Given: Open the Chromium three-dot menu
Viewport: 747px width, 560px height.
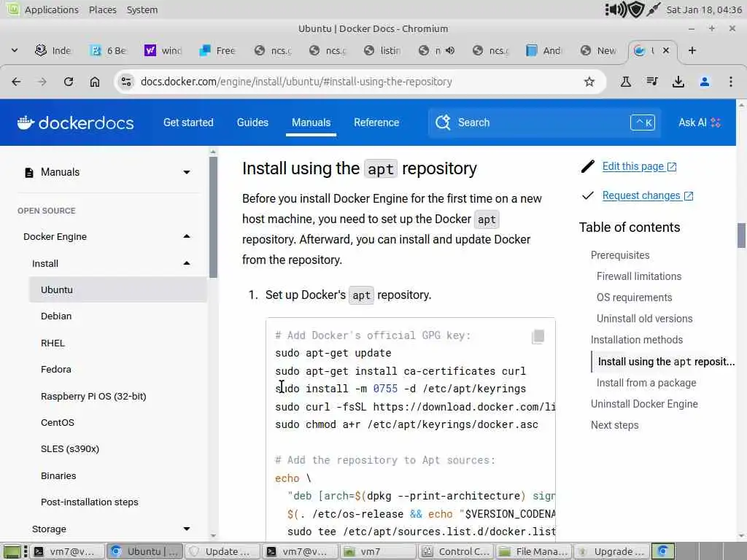Looking at the screenshot, I should pos(731,82).
